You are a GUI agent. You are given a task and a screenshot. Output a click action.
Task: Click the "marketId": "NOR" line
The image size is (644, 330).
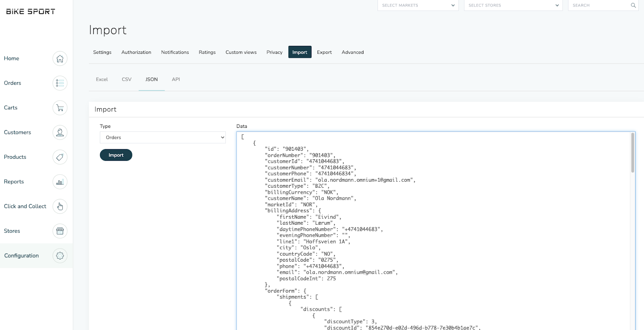click(x=291, y=205)
